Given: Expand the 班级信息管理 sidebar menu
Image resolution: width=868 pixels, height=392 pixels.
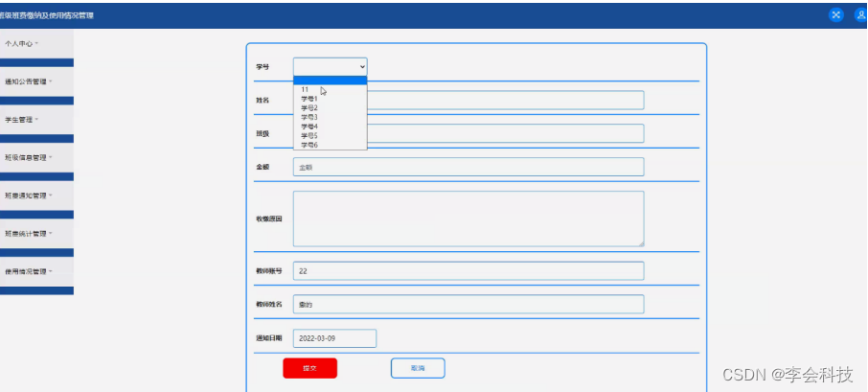Looking at the screenshot, I should click(x=36, y=158).
